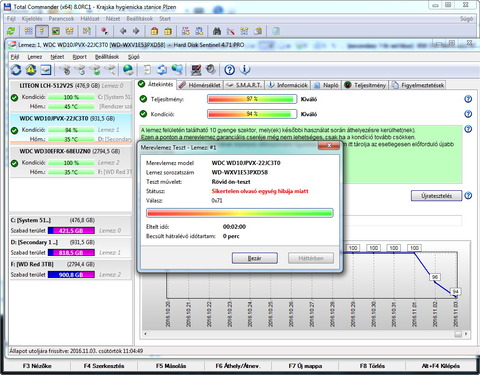Screen dimensions: 480x375
Task: Select the C: [System 51..] partition entry
Action: tap(71, 225)
